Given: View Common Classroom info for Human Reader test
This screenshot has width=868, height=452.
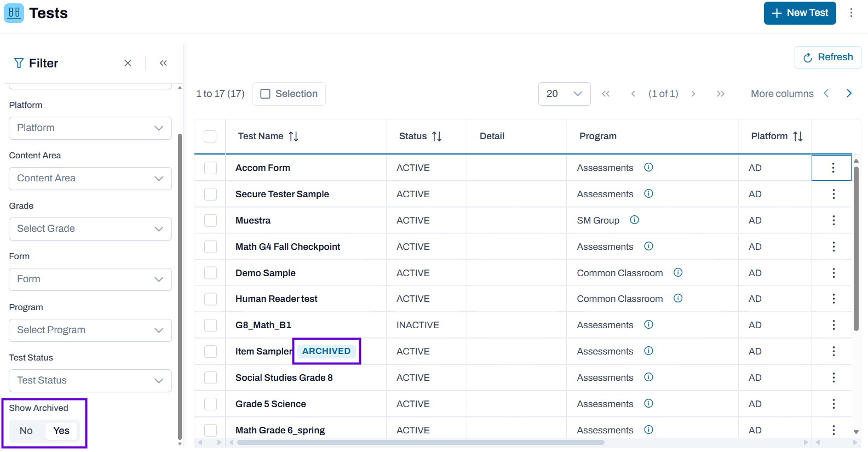Looking at the screenshot, I should click(678, 298).
